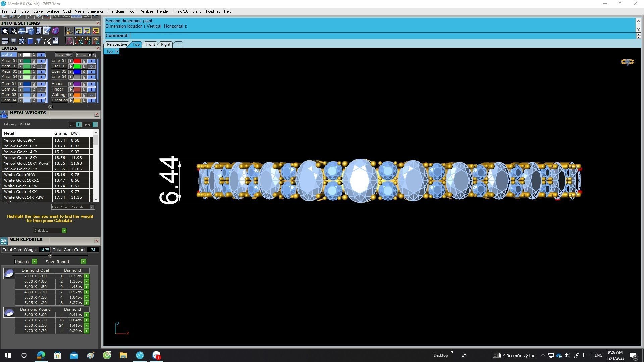The height and width of the screenshot is (362, 644).
Task: Toggle visibility of Metal 02 layer
Action: pyautogui.click(x=41, y=66)
